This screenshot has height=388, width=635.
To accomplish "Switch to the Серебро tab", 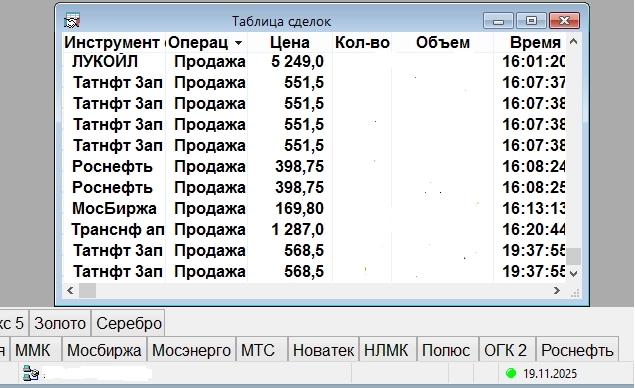I will 129,323.
